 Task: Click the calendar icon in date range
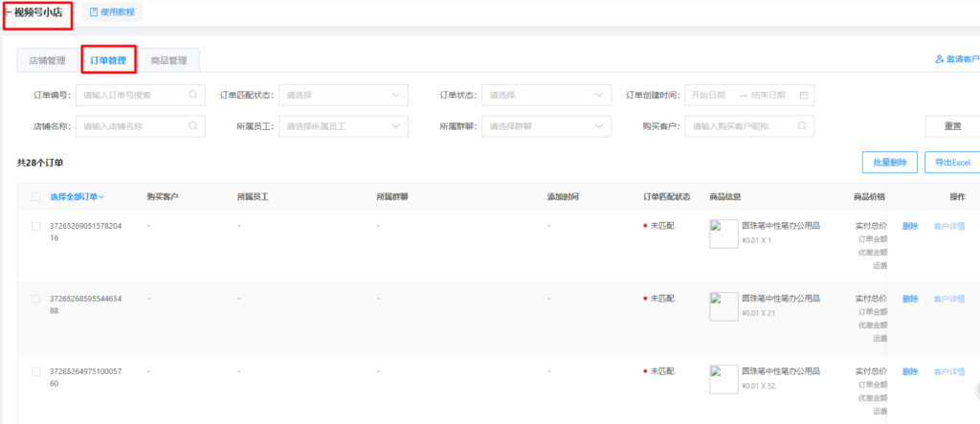coord(804,95)
